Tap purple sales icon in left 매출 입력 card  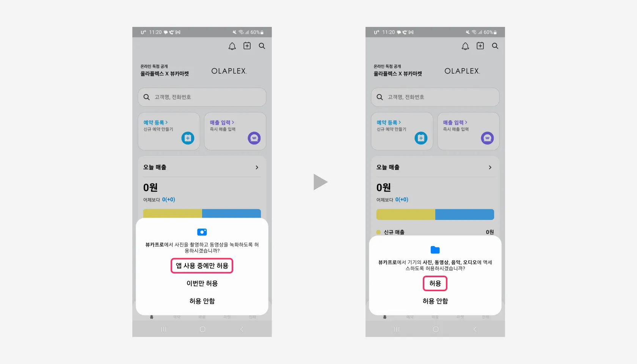(254, 138)
